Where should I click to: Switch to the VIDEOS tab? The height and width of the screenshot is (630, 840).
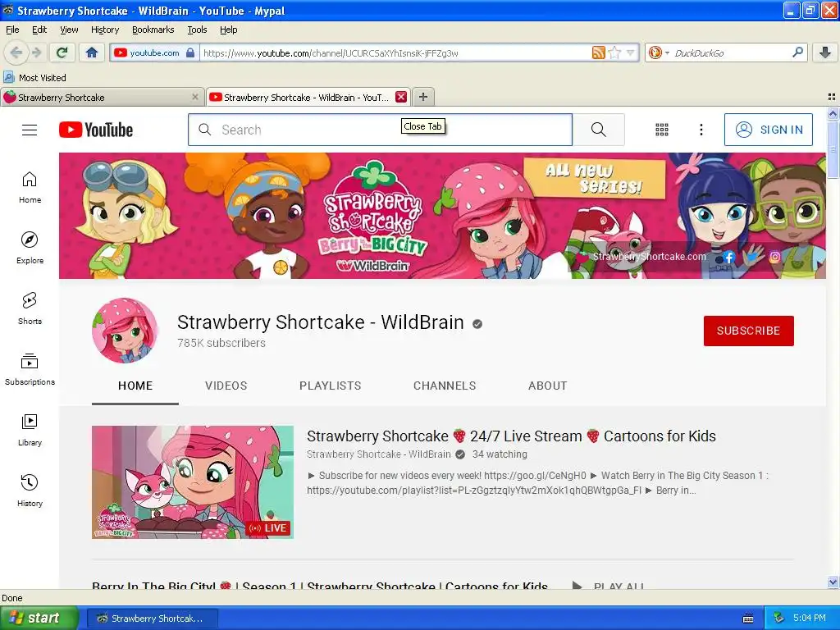coord(226,386)
